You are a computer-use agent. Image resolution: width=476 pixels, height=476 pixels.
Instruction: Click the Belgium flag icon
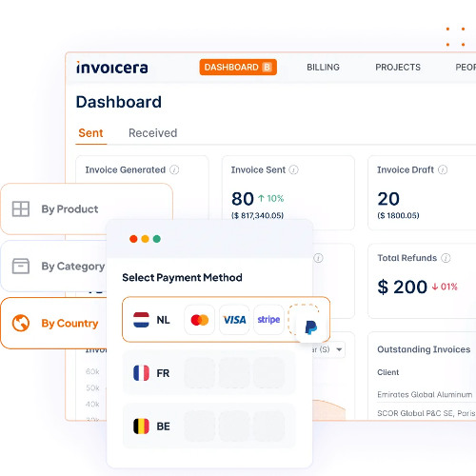[x=141, y=426]
